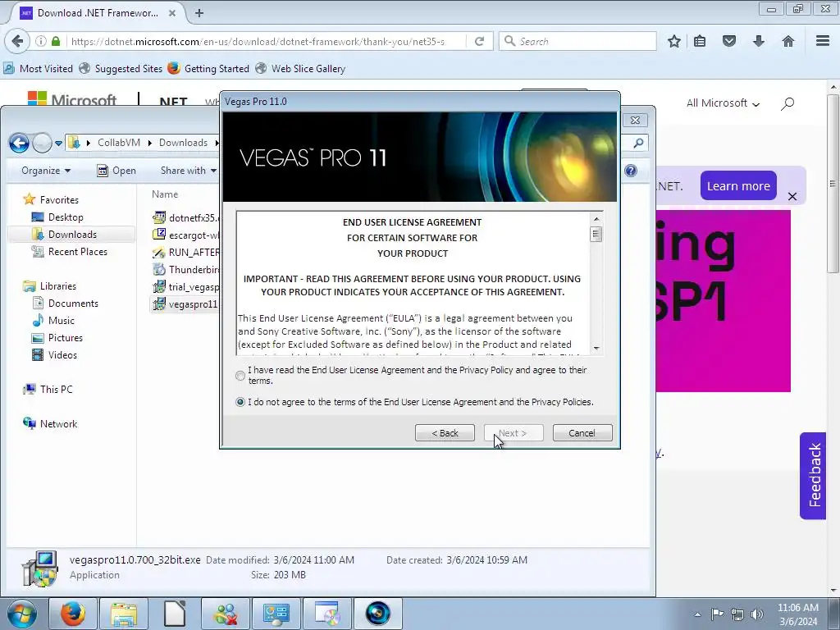This screenshot has height=630, width=840.
Task: Open a new Firefox tab with plus
Action: 199,13
